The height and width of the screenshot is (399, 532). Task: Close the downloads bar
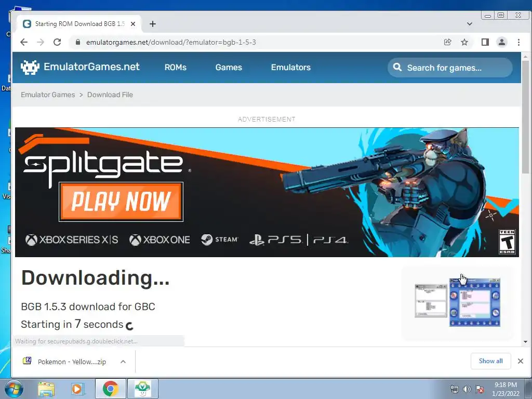[521, 361]
